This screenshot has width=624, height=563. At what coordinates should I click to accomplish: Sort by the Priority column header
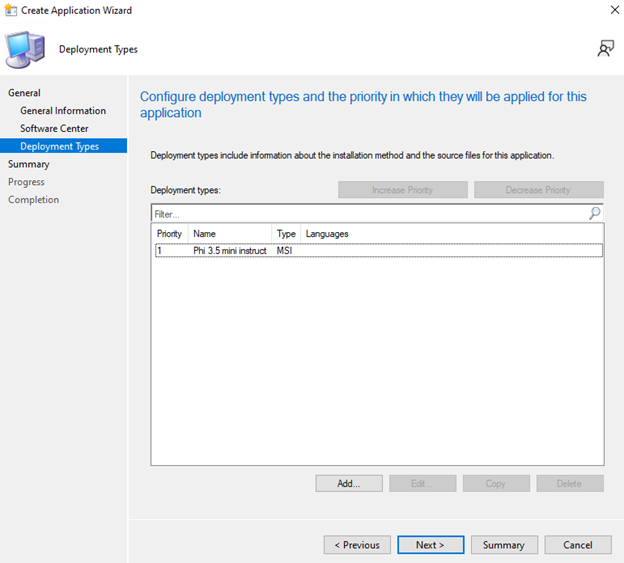click(169, 234)
